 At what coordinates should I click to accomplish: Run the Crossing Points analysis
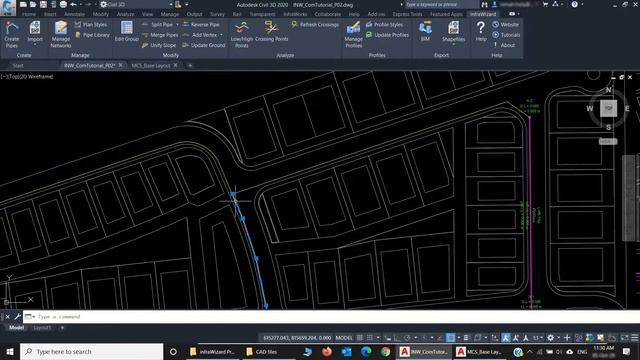(271, 31)
